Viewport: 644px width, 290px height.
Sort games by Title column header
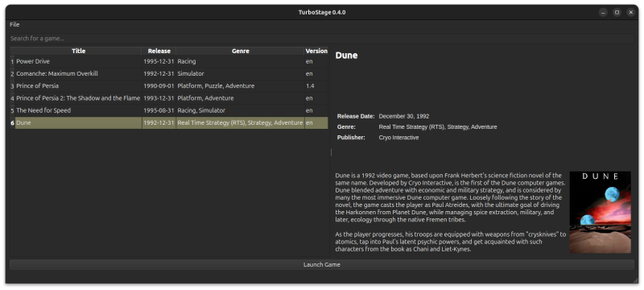78,51
